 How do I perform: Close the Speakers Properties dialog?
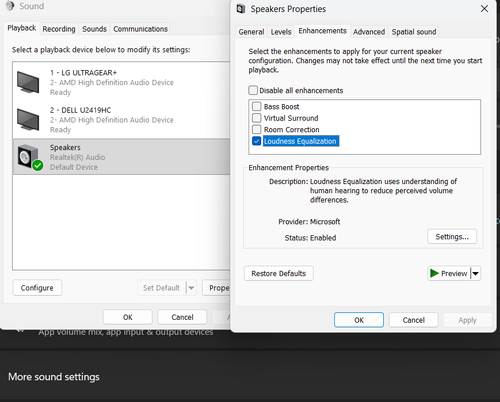click(484, 9)
